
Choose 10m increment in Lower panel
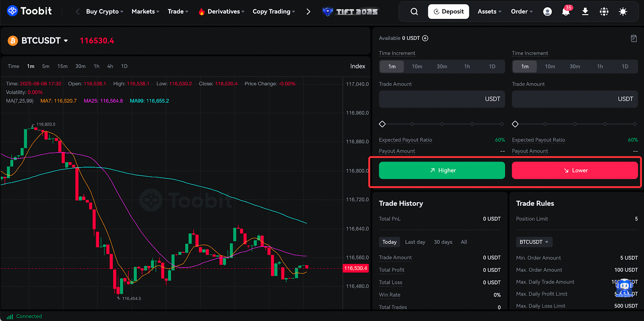pyautogui.click(x=550, y=66)
